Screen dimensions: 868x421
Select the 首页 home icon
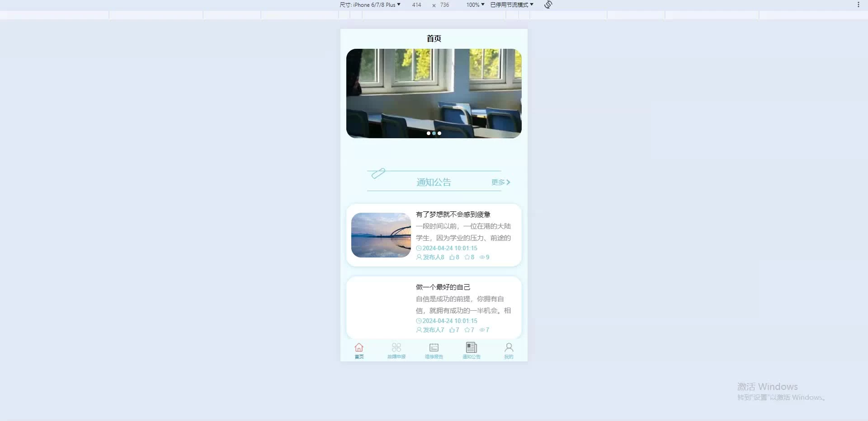point(359,347)
